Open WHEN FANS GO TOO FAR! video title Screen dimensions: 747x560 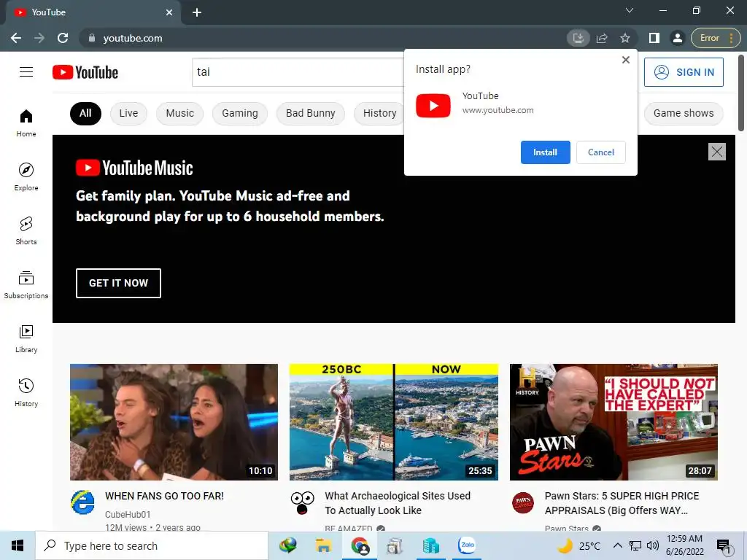pyautogui.click(x=164, y=496)
